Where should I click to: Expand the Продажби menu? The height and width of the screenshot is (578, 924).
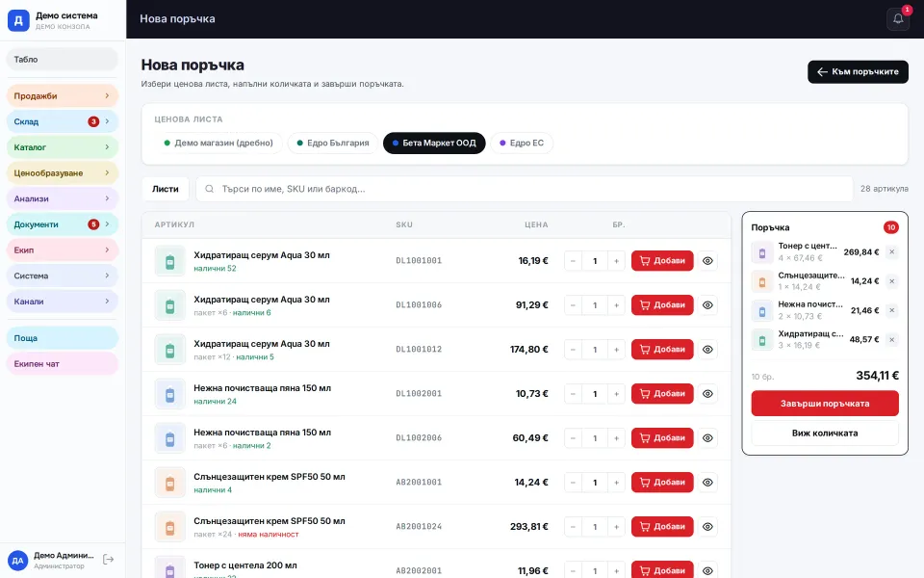click(63, 96)
